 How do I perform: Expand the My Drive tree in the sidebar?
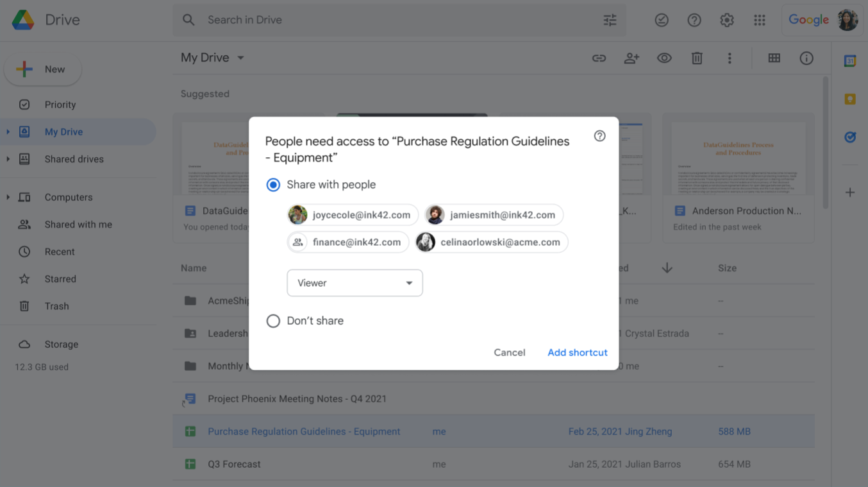[x=8, y=132]
